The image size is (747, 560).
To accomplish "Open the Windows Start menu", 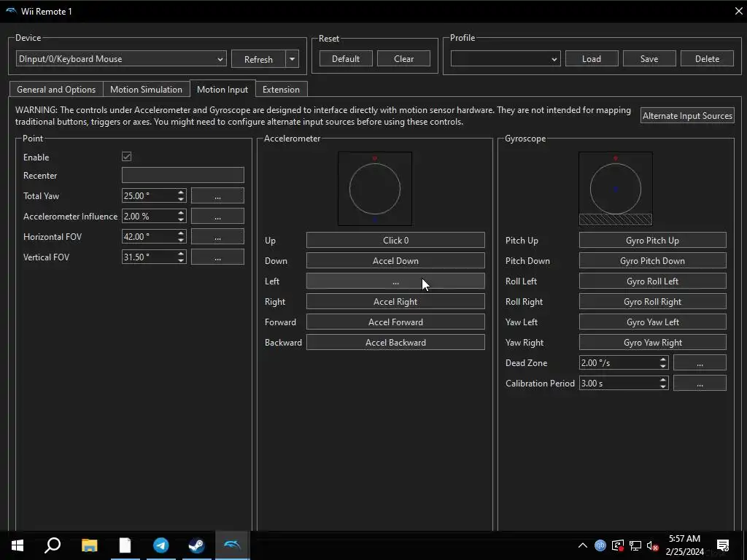I will (x=18, y=545).
